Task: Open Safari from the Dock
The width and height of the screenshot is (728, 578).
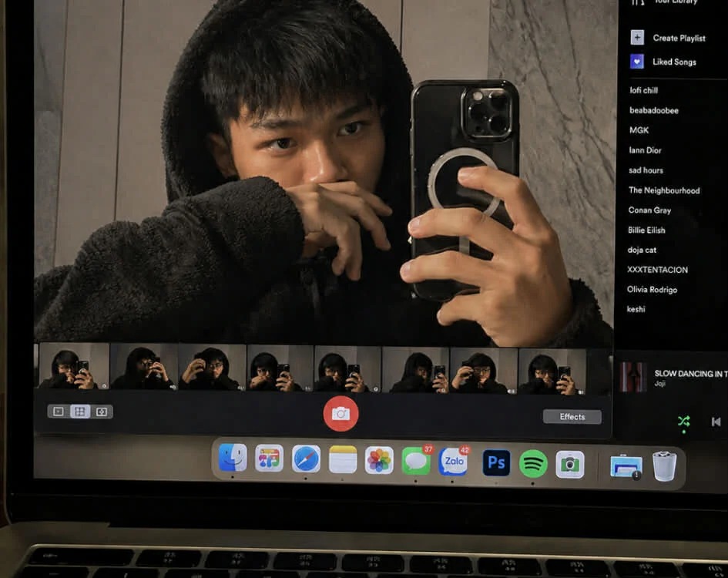Action: click(306, 459)
